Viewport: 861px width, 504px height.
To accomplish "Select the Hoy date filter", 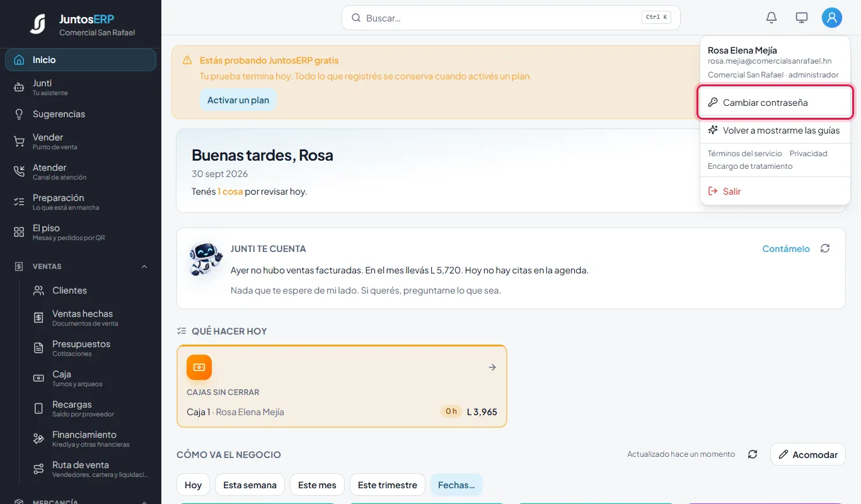I will tap(193, 484).
